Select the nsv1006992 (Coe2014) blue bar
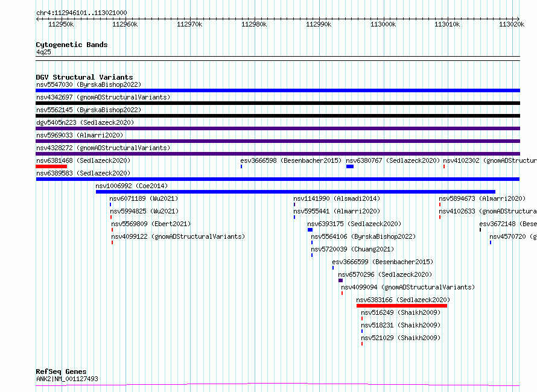This screenshot has height=392, width=537. pos(296,192)
